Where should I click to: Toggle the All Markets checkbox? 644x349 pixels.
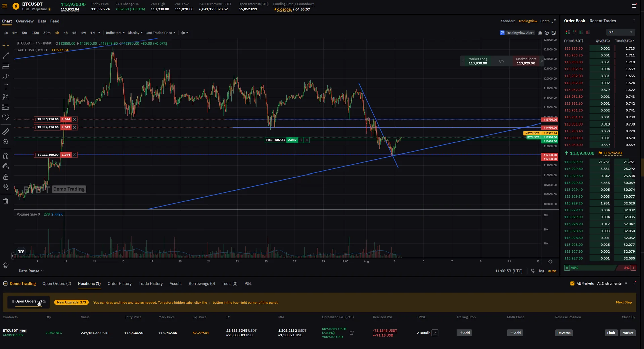point(572,283)
